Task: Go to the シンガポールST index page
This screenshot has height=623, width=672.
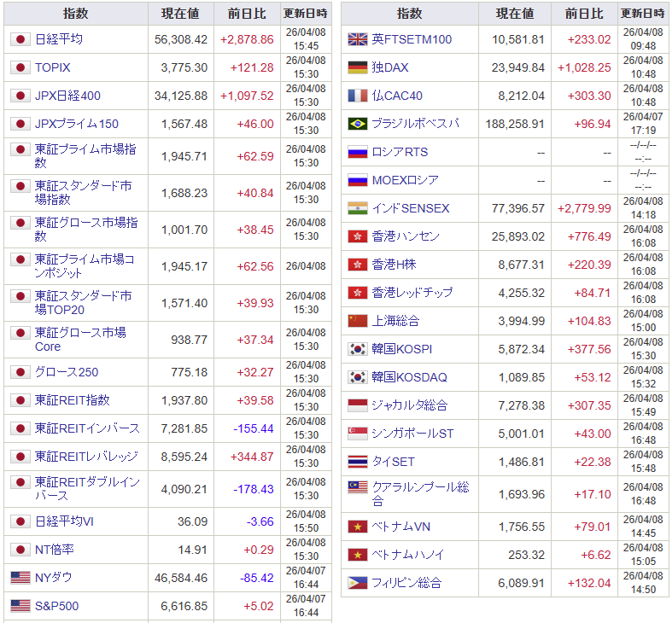Action: point(413,434)
